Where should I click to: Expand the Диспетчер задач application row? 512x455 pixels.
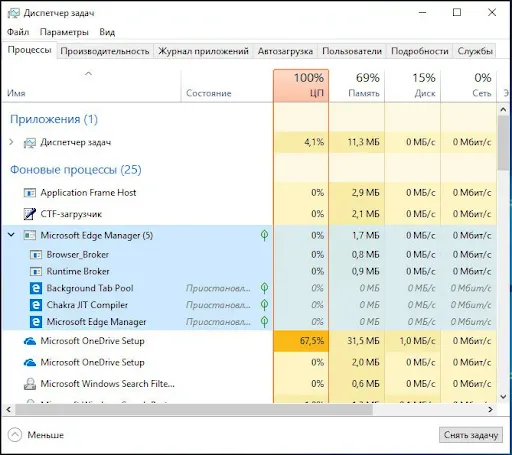click(11, 142)
